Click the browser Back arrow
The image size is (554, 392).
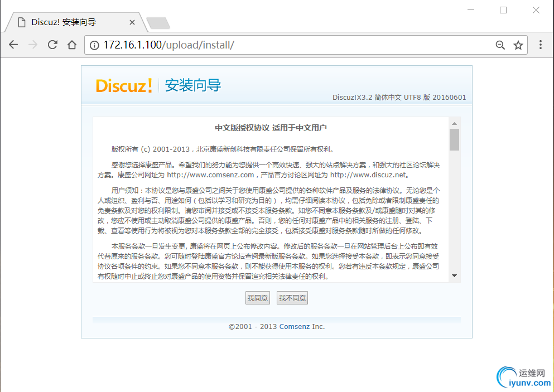[13, 45]
